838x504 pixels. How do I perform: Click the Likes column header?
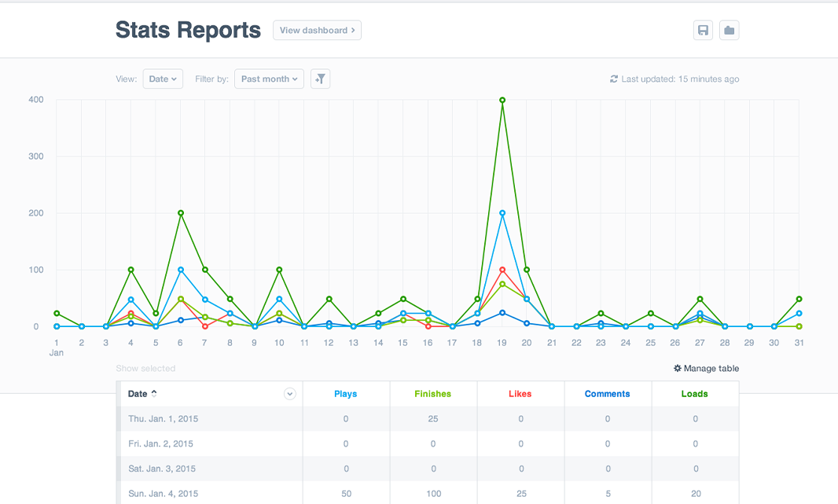tap(520, 394)
